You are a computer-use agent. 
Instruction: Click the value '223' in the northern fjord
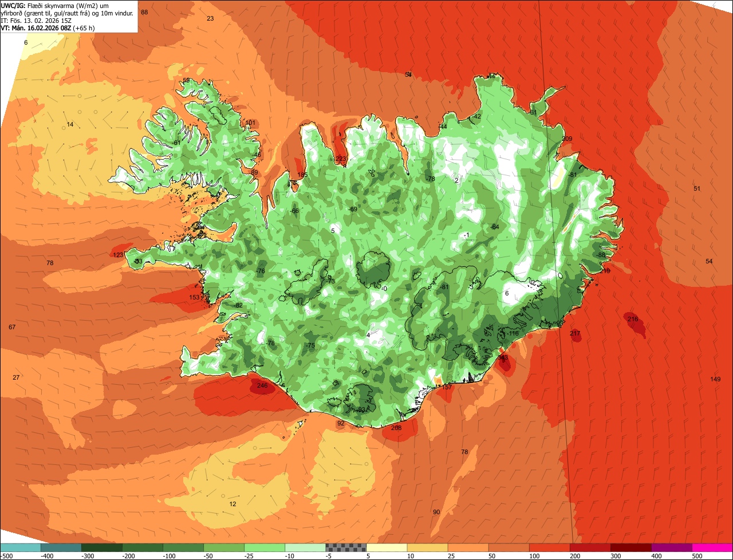click(341, 159)
